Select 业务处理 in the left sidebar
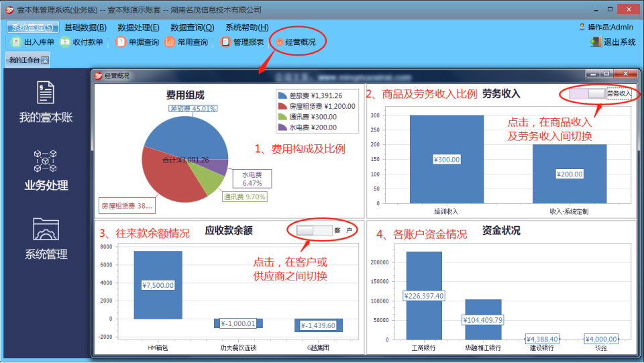Screen dimensions: 644x363 (46, 170)
